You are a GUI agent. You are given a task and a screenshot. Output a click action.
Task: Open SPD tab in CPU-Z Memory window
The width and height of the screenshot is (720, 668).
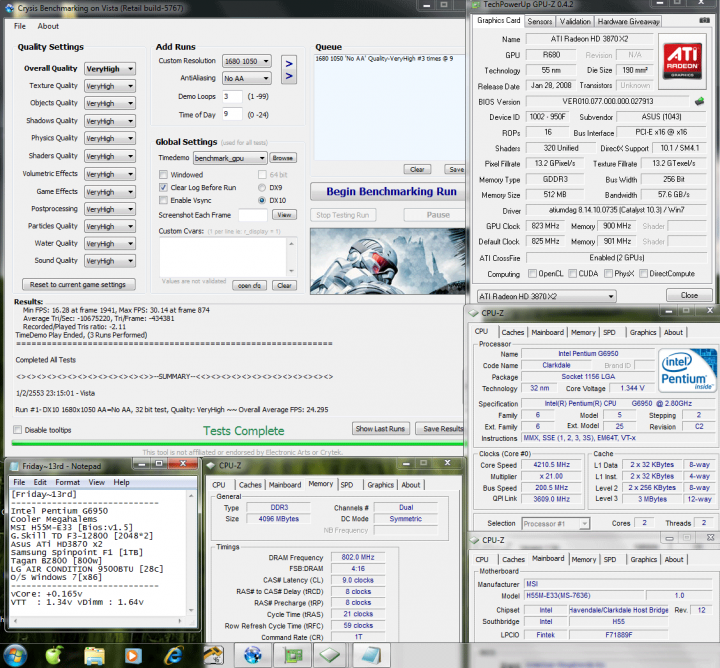point(347,485)
